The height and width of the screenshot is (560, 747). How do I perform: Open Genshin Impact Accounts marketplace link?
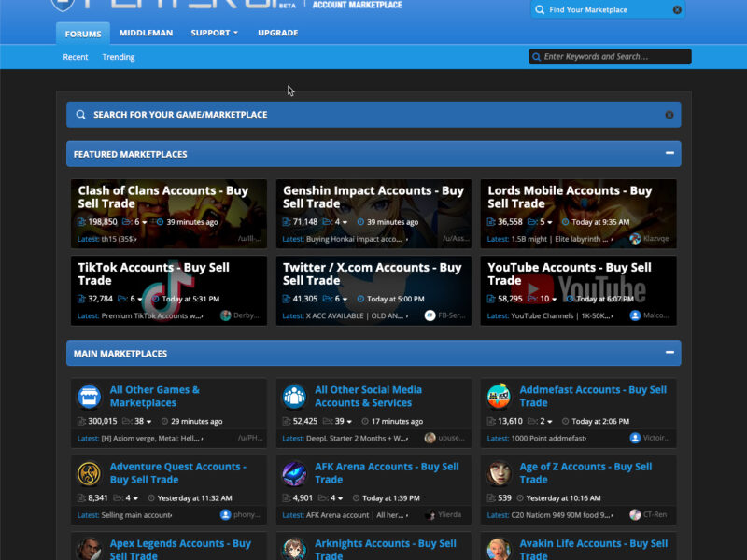pos(373,196)
